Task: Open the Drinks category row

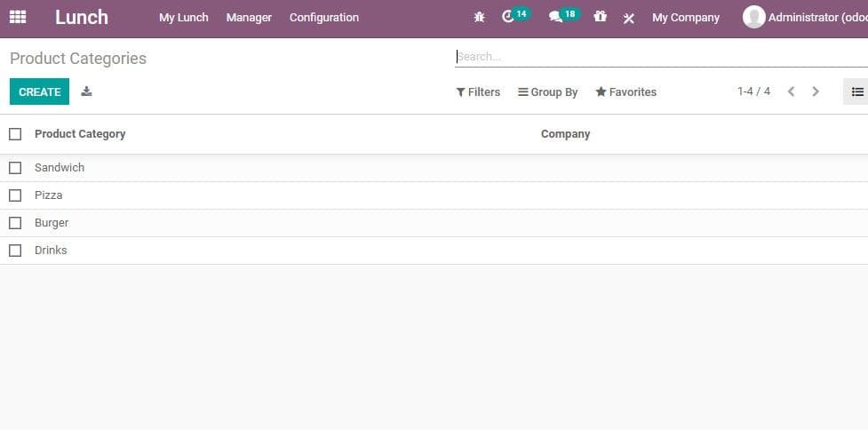Action: coord(434,251)
